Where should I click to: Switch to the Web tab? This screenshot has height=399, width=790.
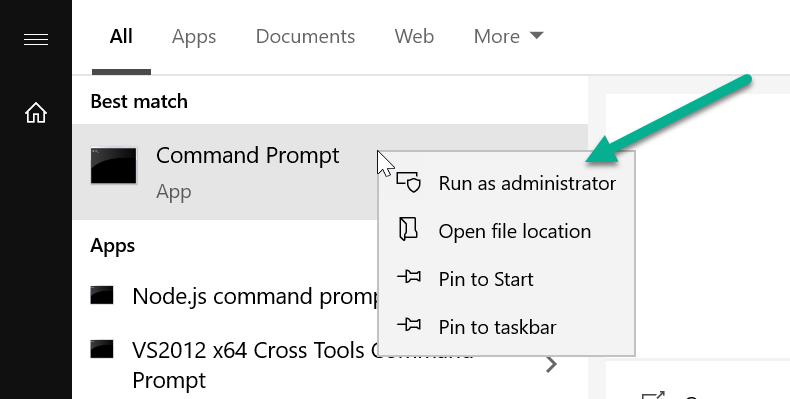point(414,36)
